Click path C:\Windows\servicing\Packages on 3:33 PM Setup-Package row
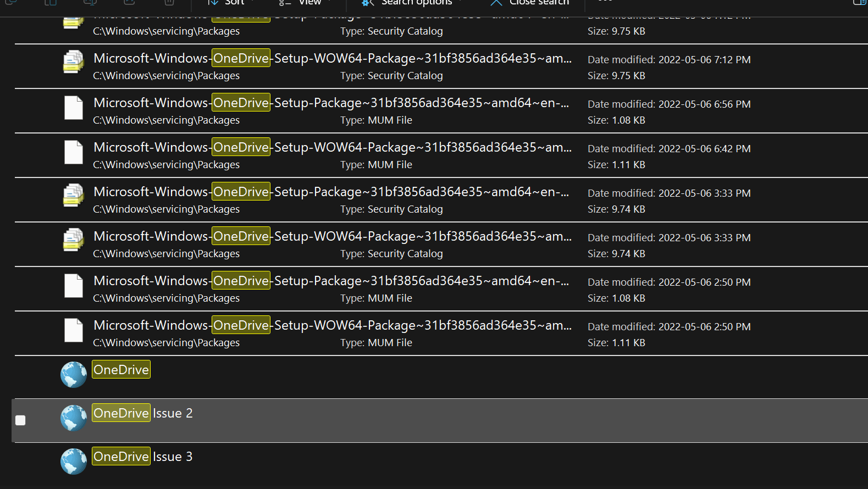868x489 pixels. tap(166, 209)
